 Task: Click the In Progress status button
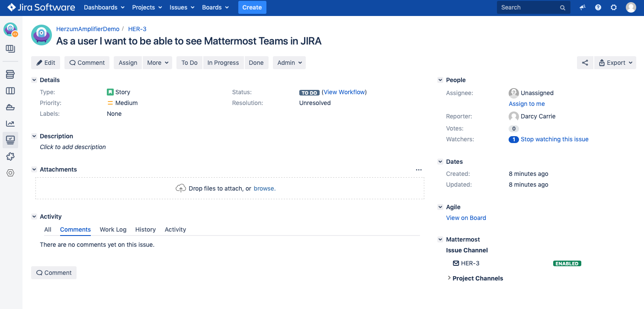[x=223, y=63]
